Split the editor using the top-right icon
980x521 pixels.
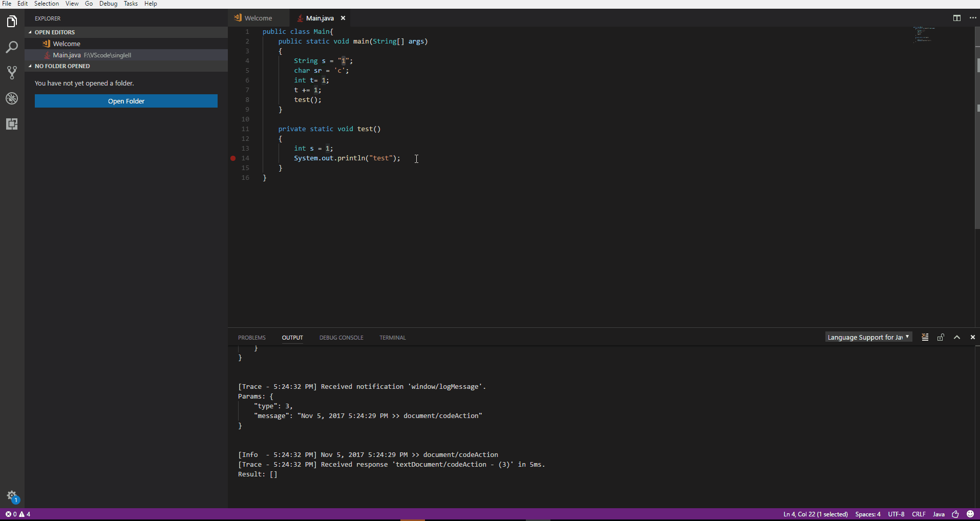tap(955, 18)
